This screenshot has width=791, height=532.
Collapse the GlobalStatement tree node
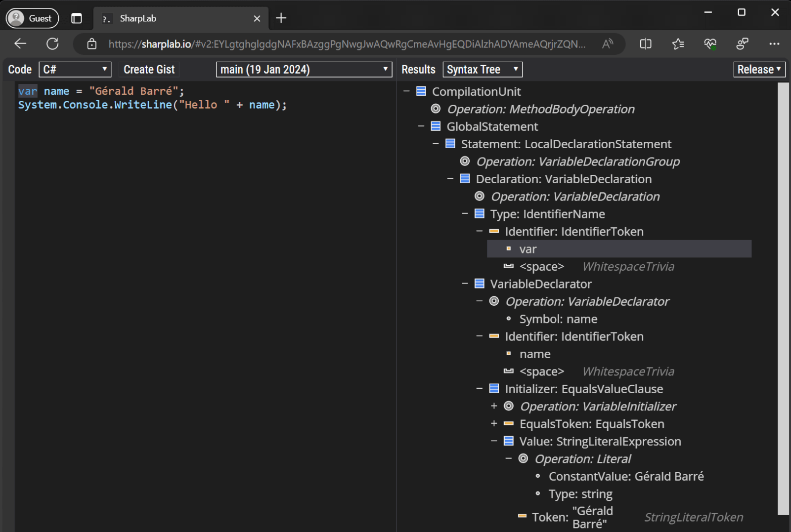(421, 126)
